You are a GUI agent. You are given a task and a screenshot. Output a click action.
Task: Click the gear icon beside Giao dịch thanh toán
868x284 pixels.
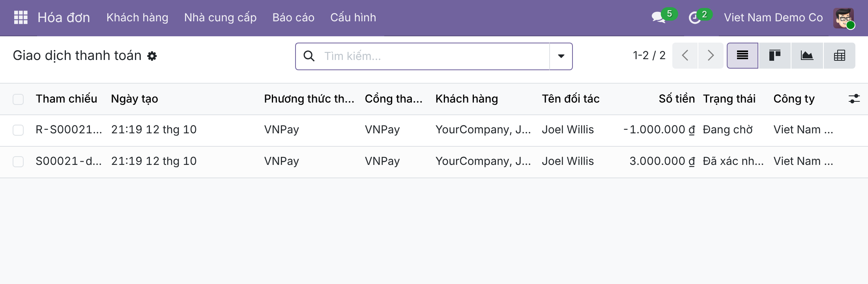tap(152, 56)
